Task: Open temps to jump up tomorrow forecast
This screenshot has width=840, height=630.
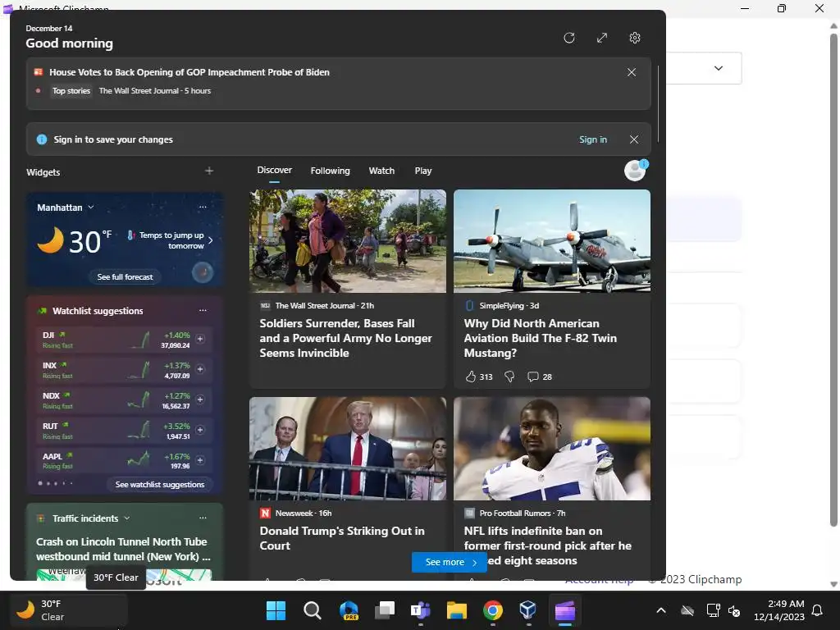Action: click(x=170, y=240)
